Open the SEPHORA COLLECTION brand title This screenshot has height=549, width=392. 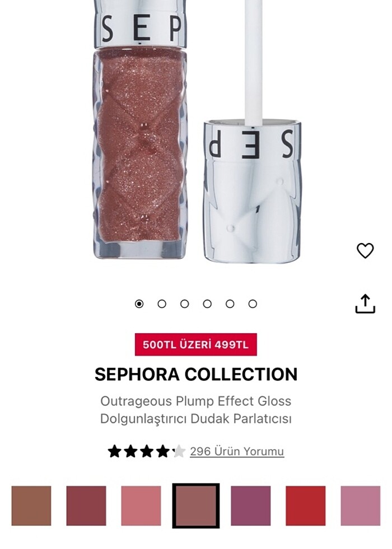click(x=196, y=374)
